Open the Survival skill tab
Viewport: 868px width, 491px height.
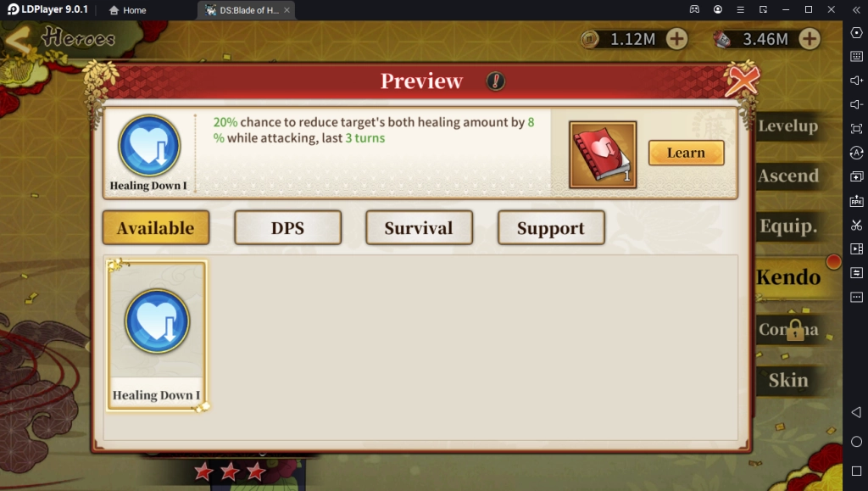pos(419,227)
